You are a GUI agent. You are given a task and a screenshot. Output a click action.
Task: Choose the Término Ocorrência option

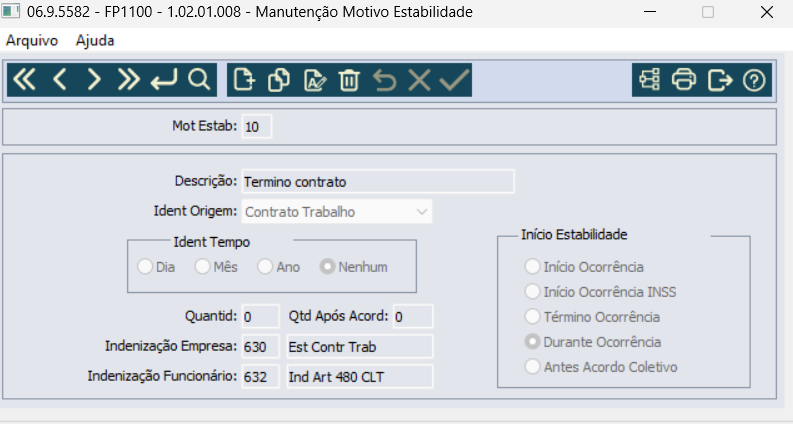click(x=532, y=317)
